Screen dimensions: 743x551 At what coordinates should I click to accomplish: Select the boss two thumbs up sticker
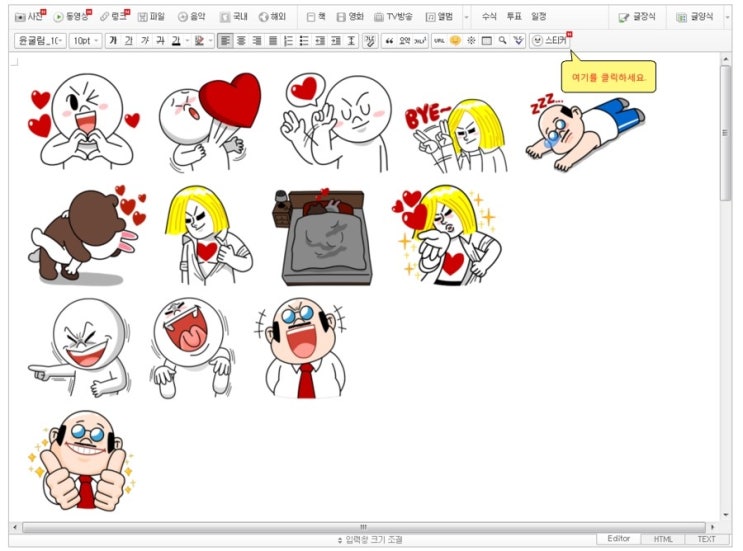click(82, 461)
